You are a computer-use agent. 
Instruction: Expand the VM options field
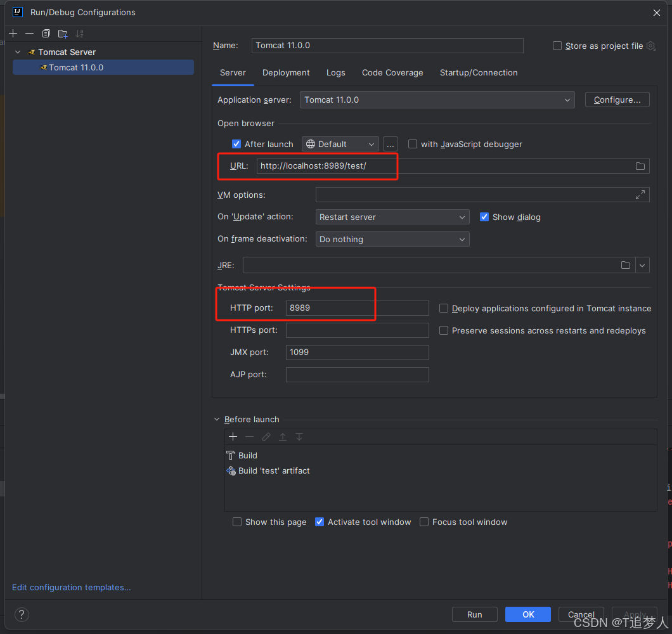click(640, 195)
